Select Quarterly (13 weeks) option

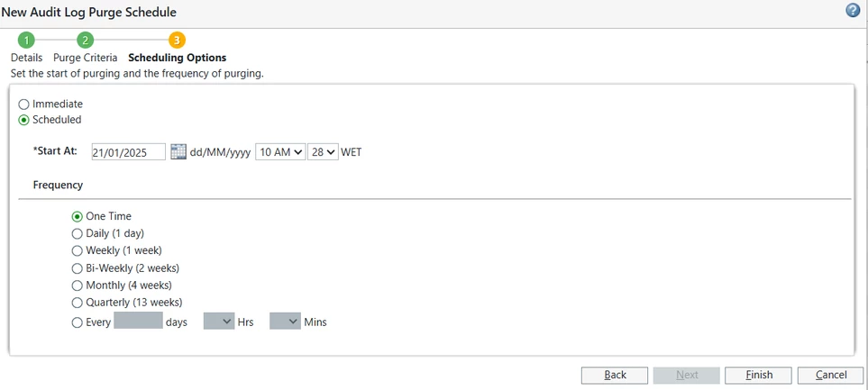77,303
